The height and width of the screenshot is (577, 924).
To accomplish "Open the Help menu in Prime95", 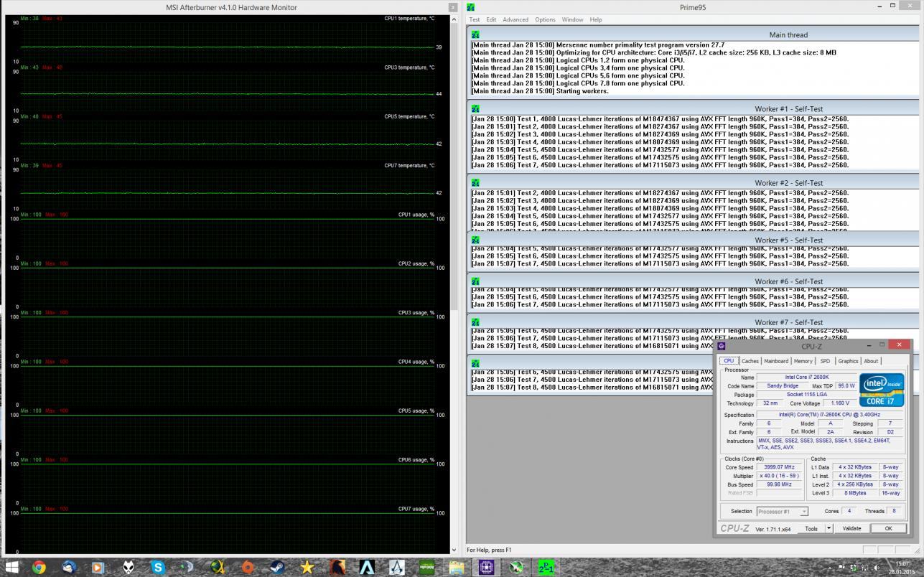I will pos(596,19).
